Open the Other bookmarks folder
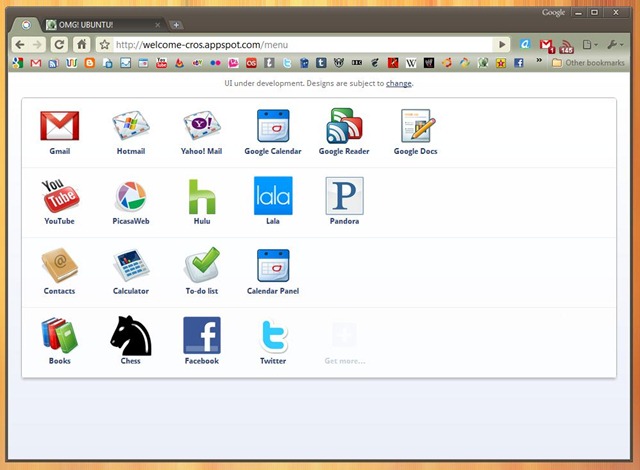Image resolution: width=640 pixels, height=470 pixels. click(588, 63)
